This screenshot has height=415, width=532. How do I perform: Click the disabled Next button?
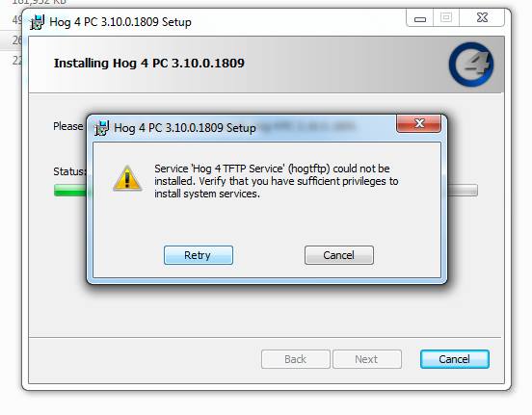(367, 359)
